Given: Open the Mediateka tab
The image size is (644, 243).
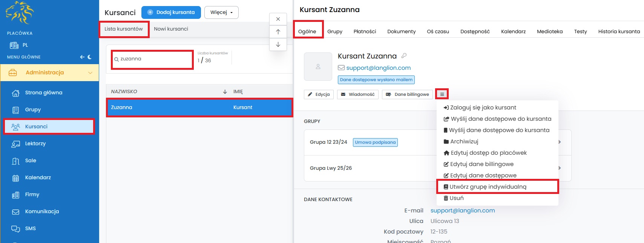Looking at the screenshot, I should click(550, 32).
